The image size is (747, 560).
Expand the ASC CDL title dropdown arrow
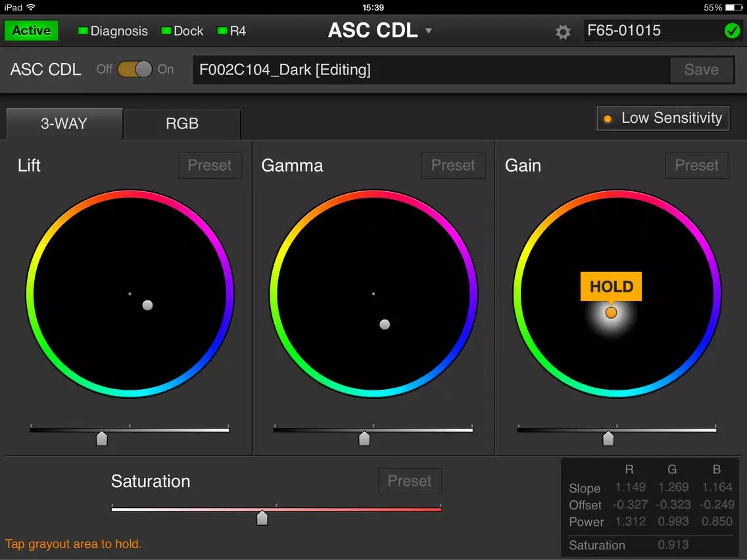[x=429, y=30]
